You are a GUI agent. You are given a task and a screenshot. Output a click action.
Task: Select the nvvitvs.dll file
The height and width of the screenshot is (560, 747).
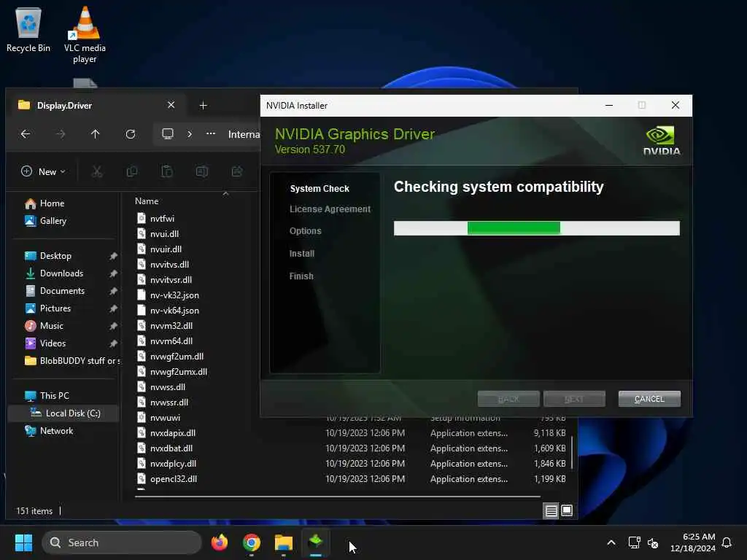169,264
